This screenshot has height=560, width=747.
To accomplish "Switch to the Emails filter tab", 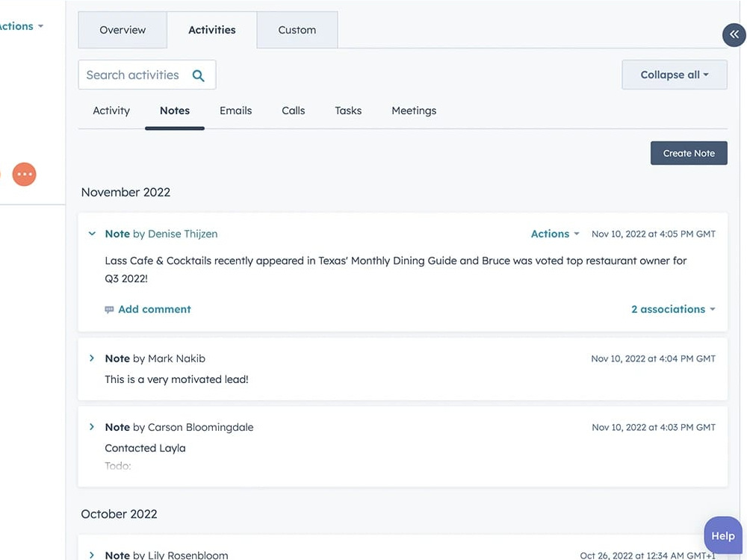I will coord(236,111).
